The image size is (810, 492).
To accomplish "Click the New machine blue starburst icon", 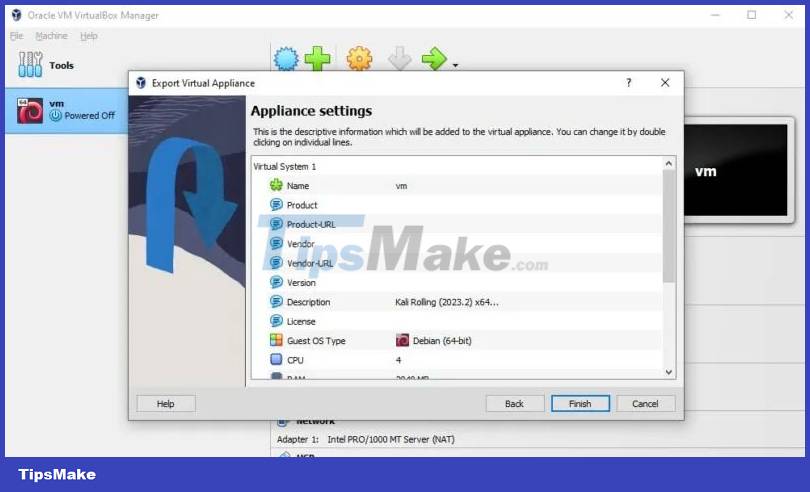I will coord(286,58).
